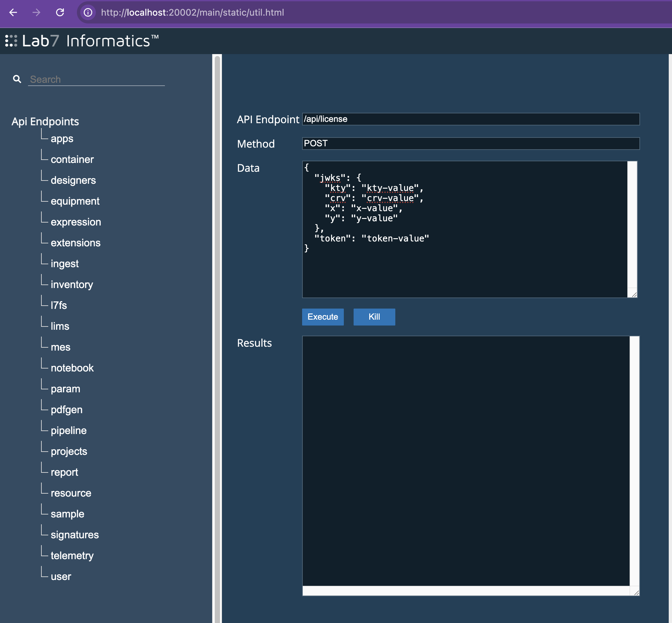Screen dimensions: 672x623
Task: Click the Lab7 Informatics logo
Action: pos(82,41)
